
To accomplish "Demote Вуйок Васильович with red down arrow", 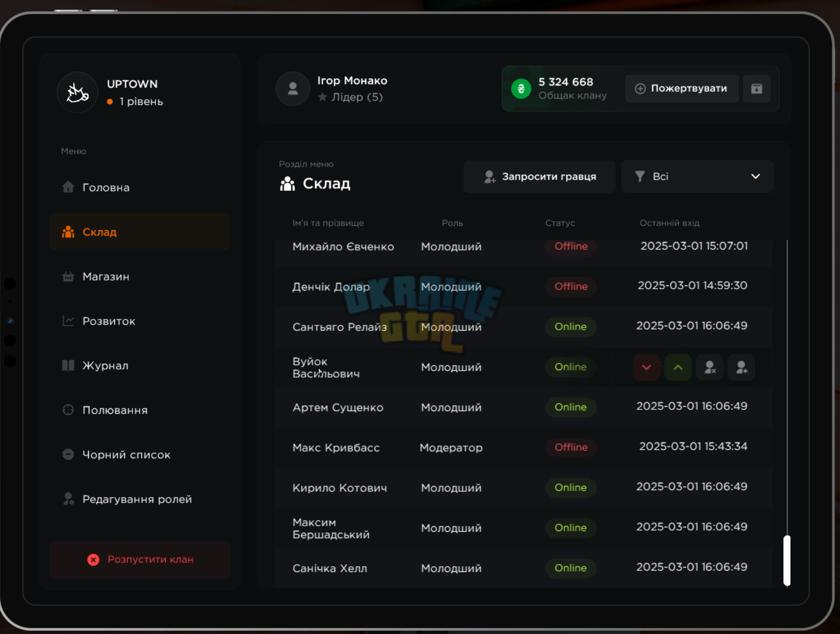I will [646, 367].
